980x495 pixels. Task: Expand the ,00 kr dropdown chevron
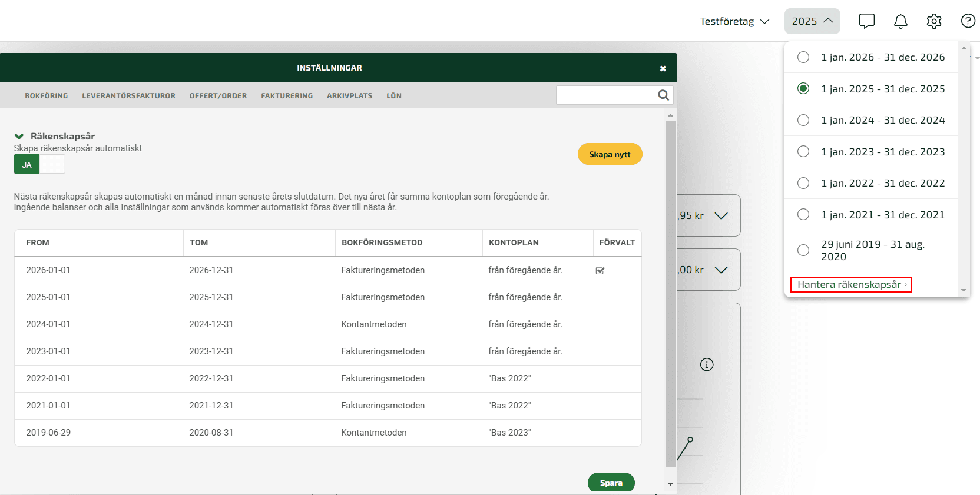721,270
